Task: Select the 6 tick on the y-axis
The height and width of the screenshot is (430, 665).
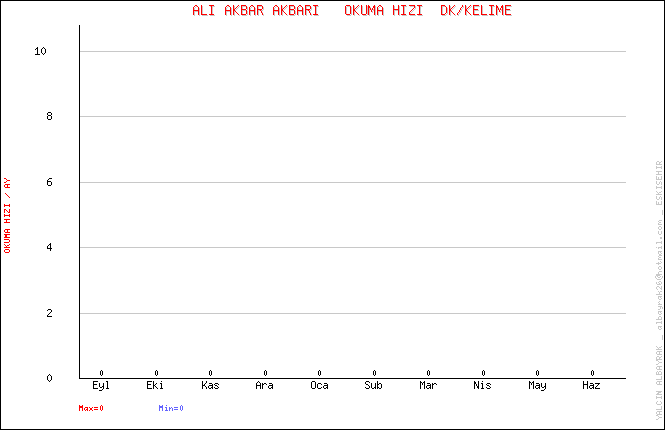Action: [47, 182]
